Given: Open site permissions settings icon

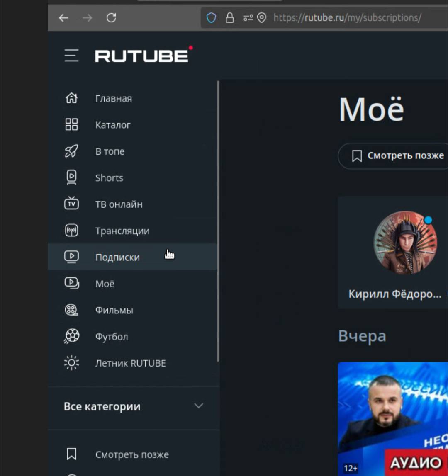Looking at the screenshot, I should (x=248, y=18).
